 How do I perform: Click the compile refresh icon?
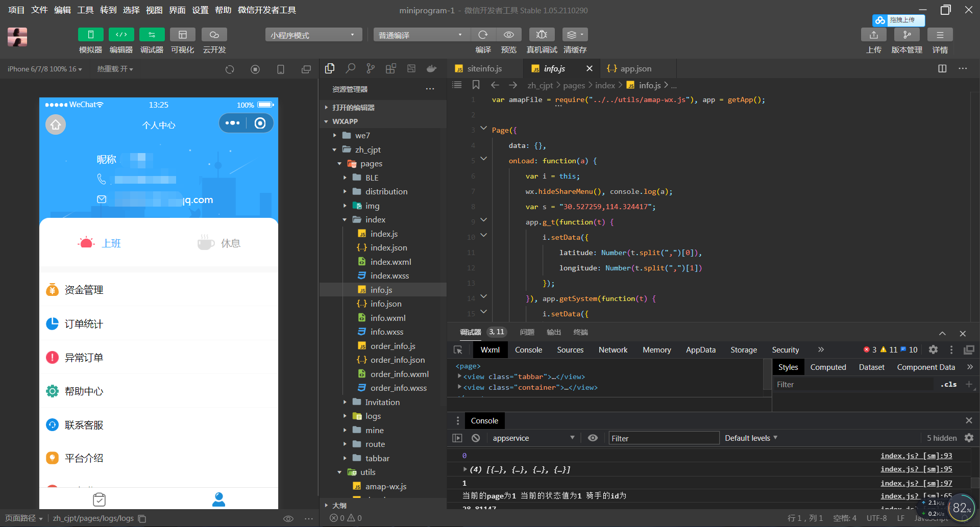pyautogui.click(x=483, y=35)
